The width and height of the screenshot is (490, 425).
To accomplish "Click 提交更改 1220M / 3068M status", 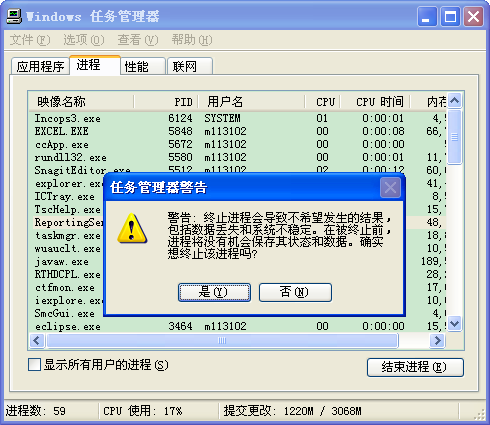I will point(292,411).
